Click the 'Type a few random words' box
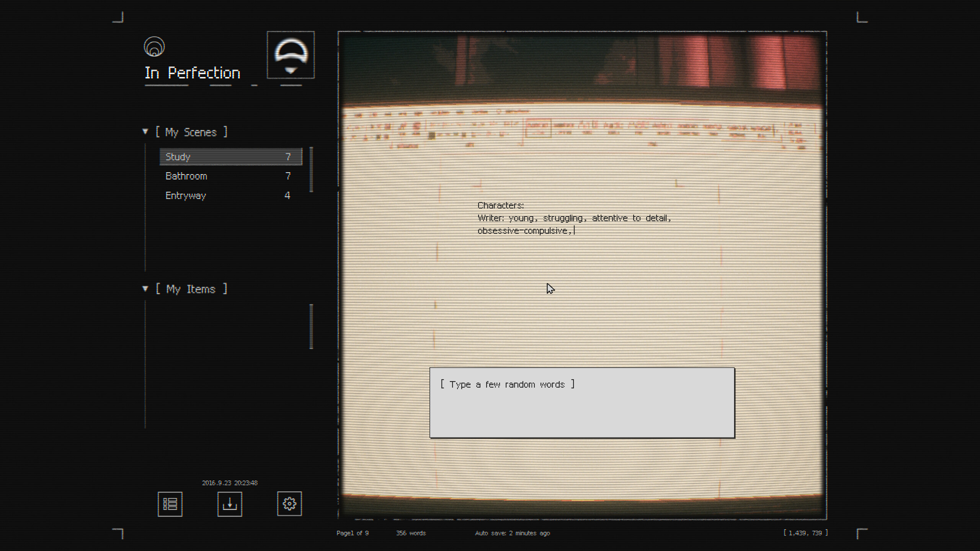Viewport: 980px width, 551px height. pyautogui.click(x=582, y=403)
